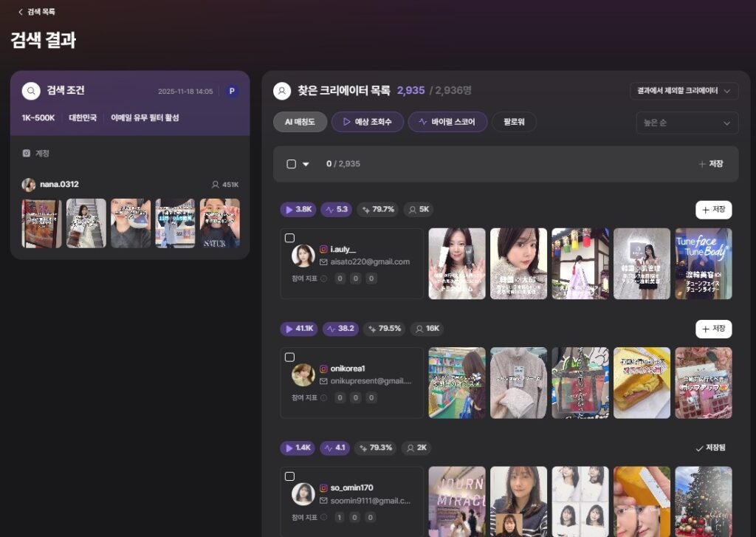The image size is (756, 537).
Task: Expand the 높은 순 sort dropdown
Action: [687, 123]
